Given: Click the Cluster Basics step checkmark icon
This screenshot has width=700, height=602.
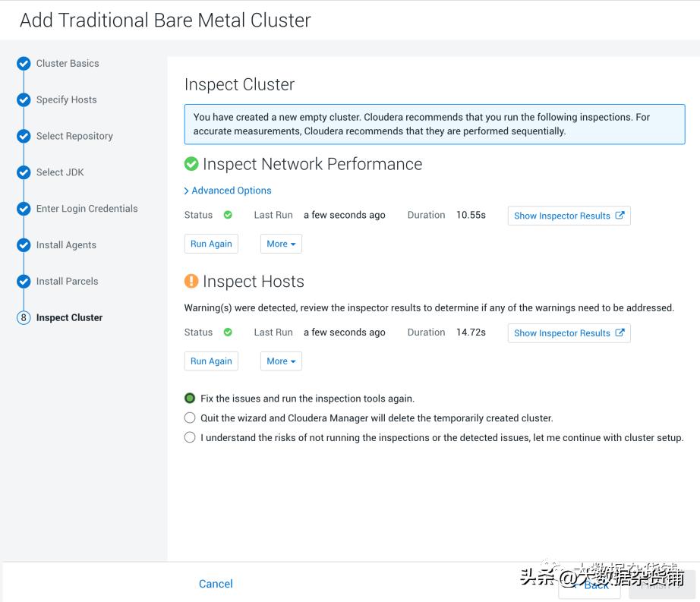Looking at the screenshot, I should (24, 64).
